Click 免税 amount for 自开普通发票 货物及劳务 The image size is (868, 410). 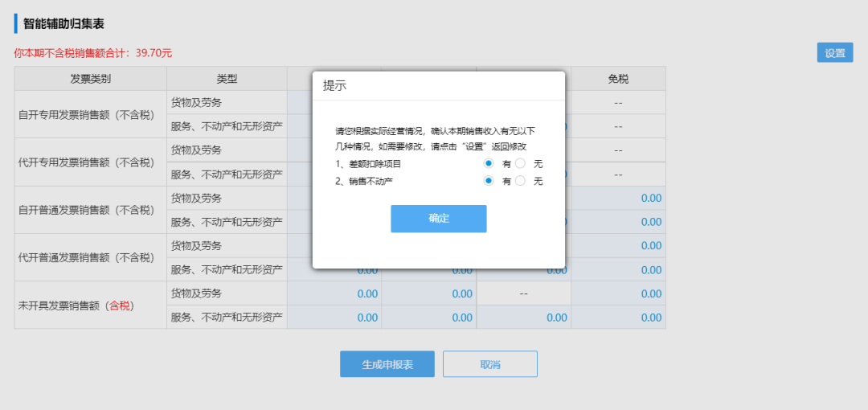619,198
